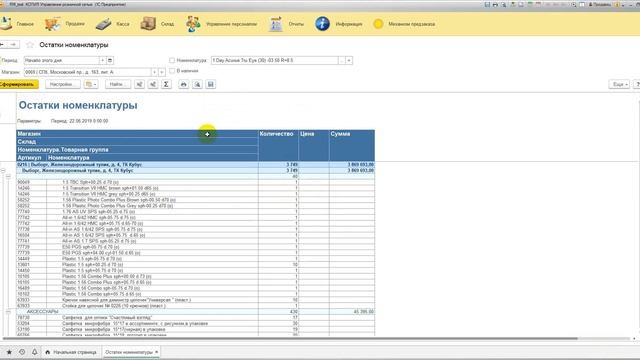The image size is (640, 360).
Task: Open the Период dropdown arrow
Action: (x=102, y=60)
